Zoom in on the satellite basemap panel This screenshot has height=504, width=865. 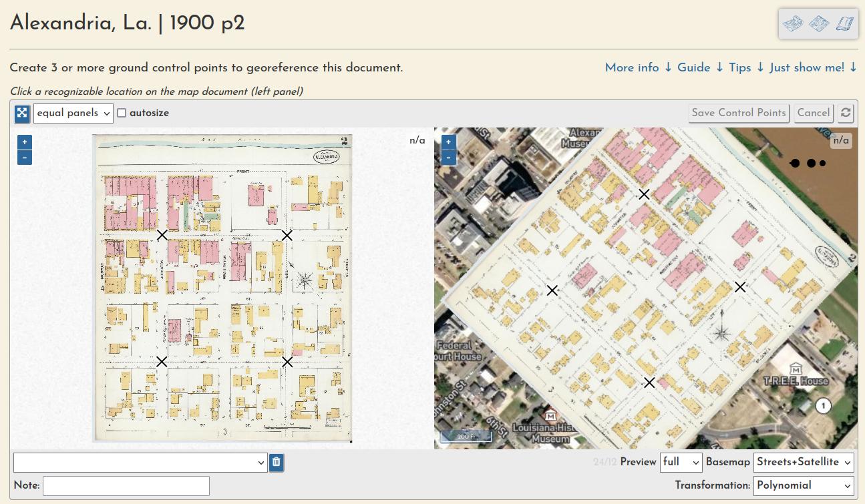(448, 142)
